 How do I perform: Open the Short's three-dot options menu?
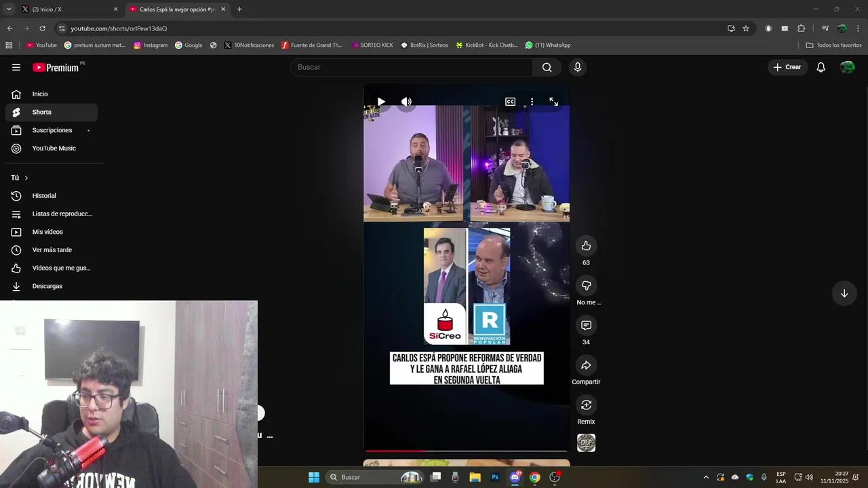pos(532,102)
